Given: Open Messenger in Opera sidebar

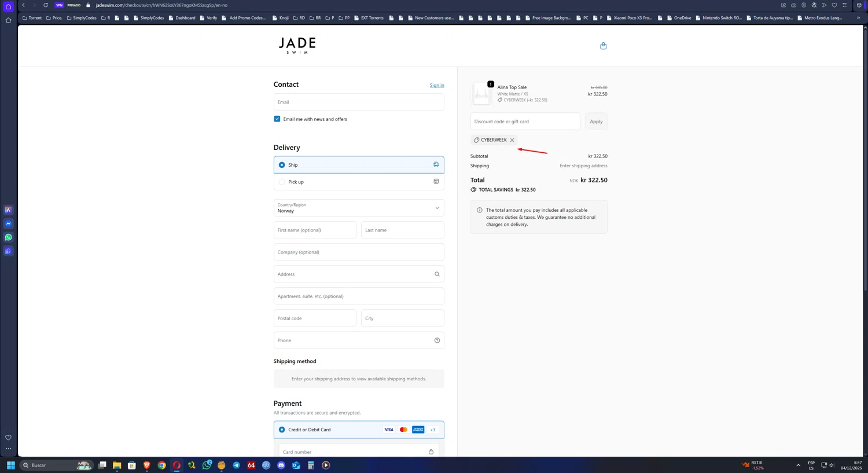Looking at the screenshot, I should tap(8, 223).
